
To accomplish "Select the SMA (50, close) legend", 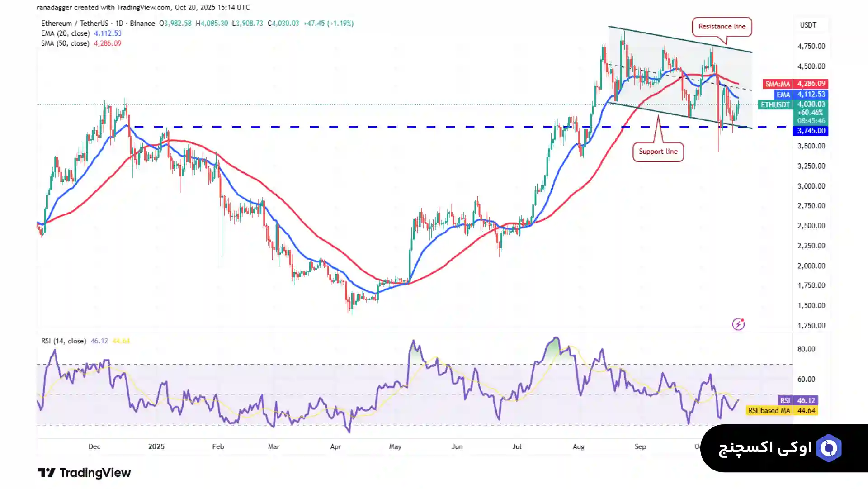I will coord(66,43).
